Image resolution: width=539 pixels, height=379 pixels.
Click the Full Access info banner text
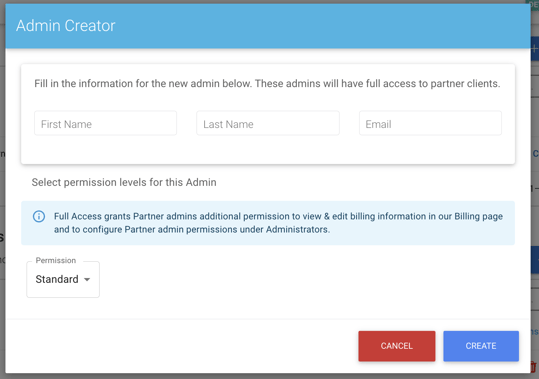pyautogui.click(x=278, y=223)
